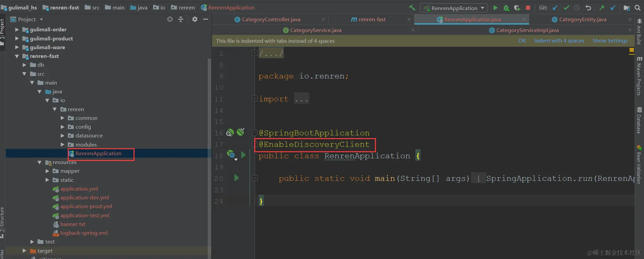Expand the db folder
644x259 pixels.
point(24,65)
